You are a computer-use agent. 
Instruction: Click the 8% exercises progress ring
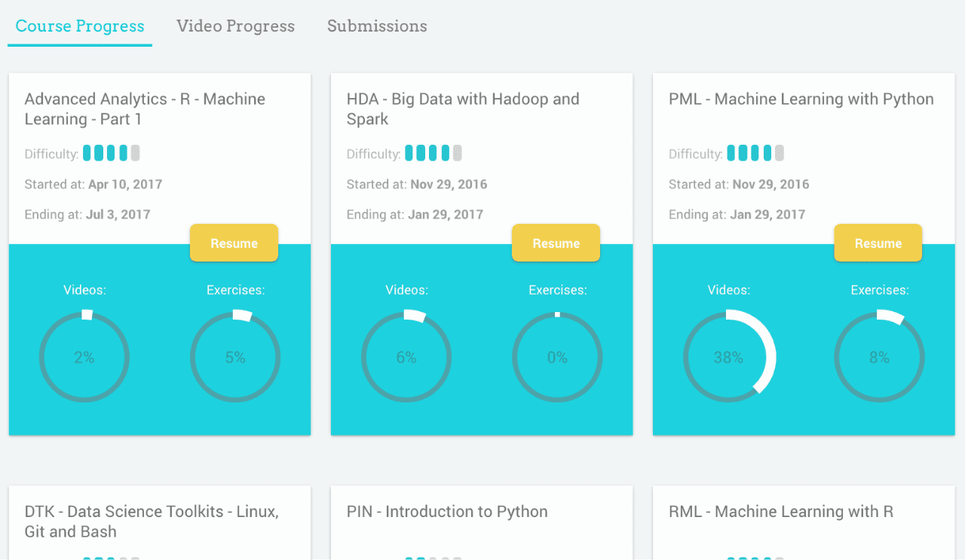[x=879, y=357]
